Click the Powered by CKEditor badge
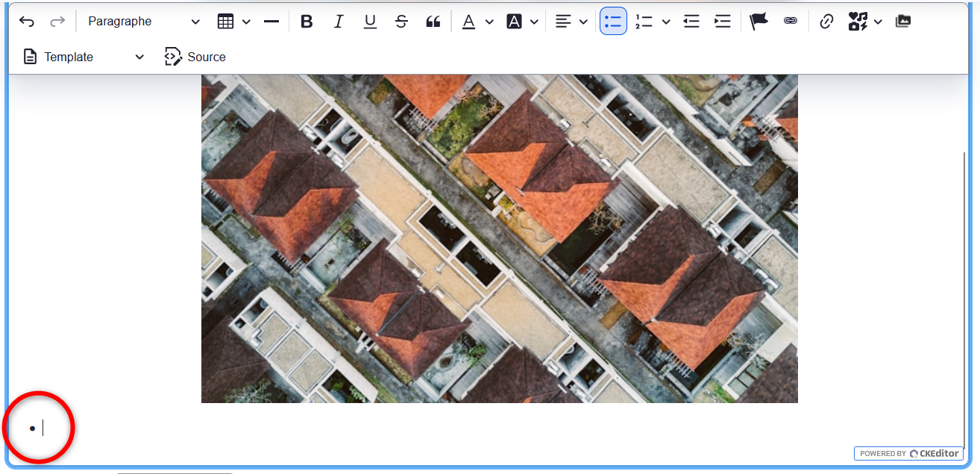This screenshot has width=980, height=474. (x=909, y=453)
